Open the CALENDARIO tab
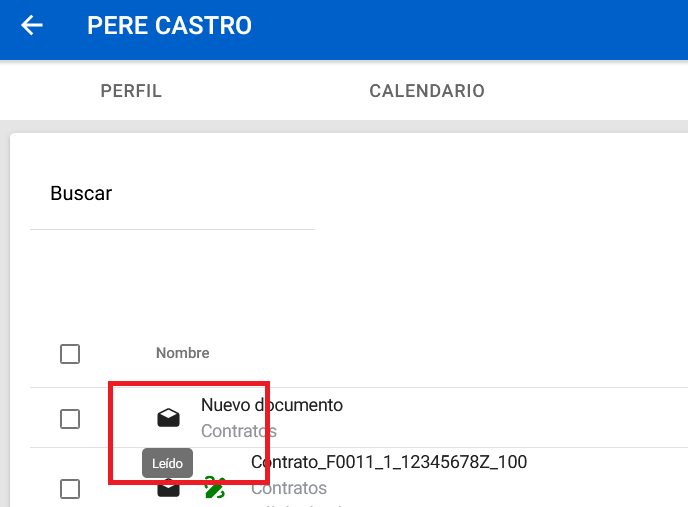 pyautogui.click(x=427, y=91)
